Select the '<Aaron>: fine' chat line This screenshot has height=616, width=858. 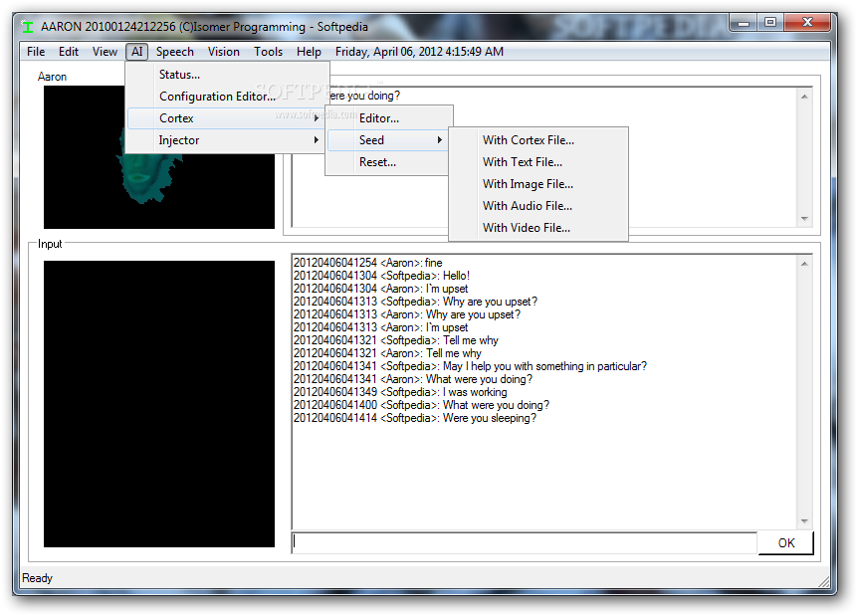(367, 263)
